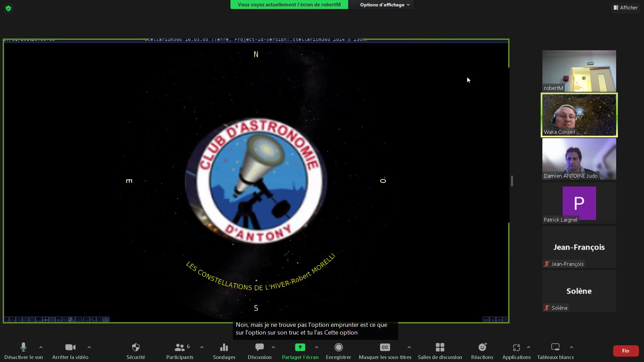Open the Réactions menu

coord(482,351)
